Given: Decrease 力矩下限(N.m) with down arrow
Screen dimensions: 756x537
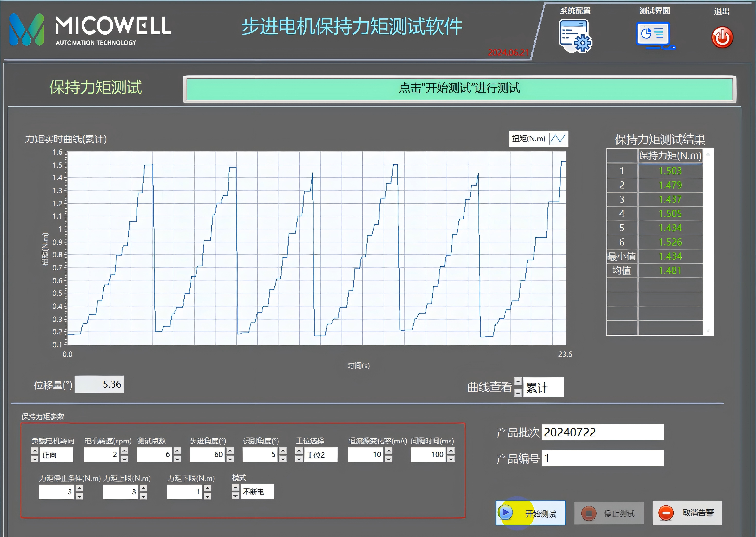Looking at the screenshot, I should (x=207, y=496).
